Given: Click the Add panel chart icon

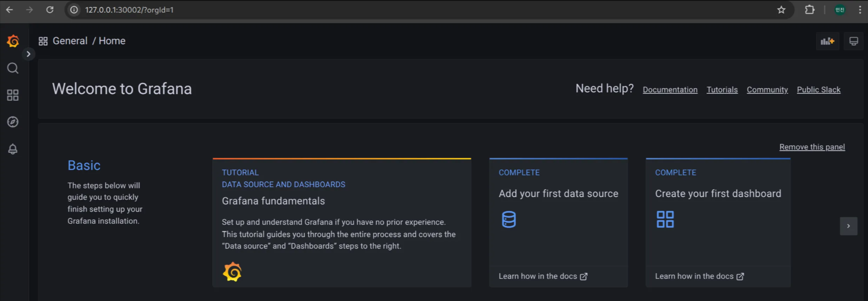Looking at the screenshot, I should point(828,41).
